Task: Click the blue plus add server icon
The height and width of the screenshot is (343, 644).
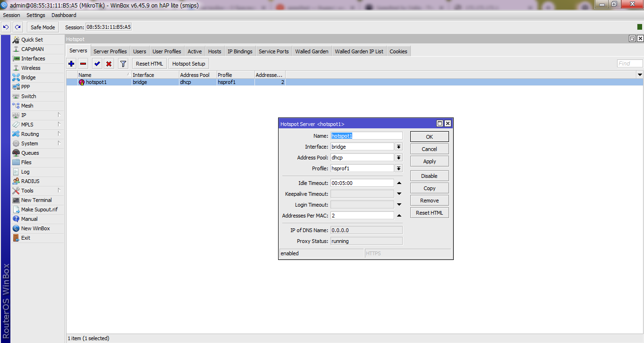Action: pos(71,64)
